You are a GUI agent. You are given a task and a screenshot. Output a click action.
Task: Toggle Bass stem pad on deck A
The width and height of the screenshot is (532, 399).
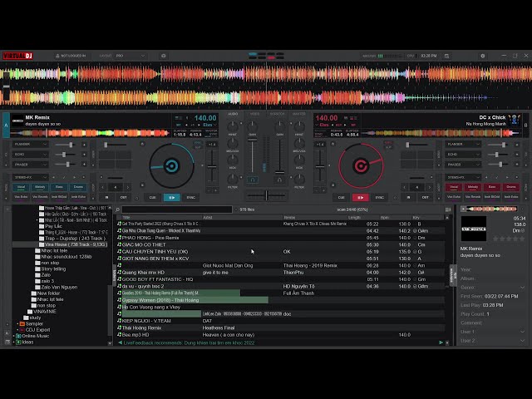point(59,187)
